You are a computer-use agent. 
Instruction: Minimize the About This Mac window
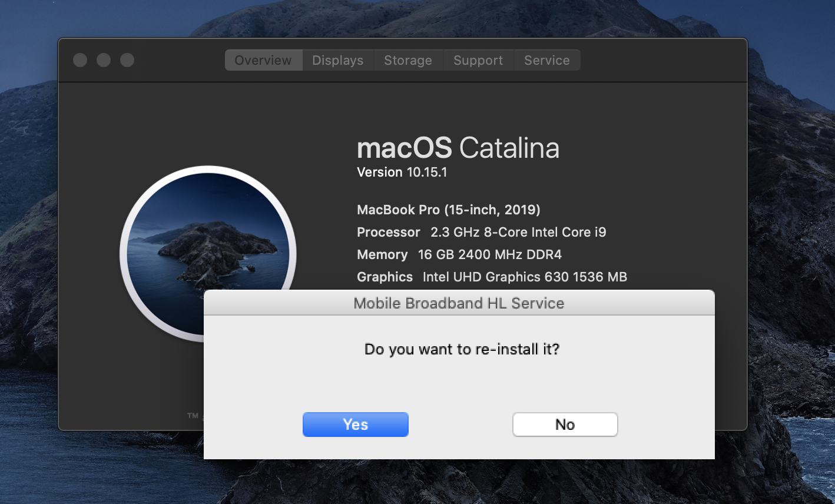(104, 60)
